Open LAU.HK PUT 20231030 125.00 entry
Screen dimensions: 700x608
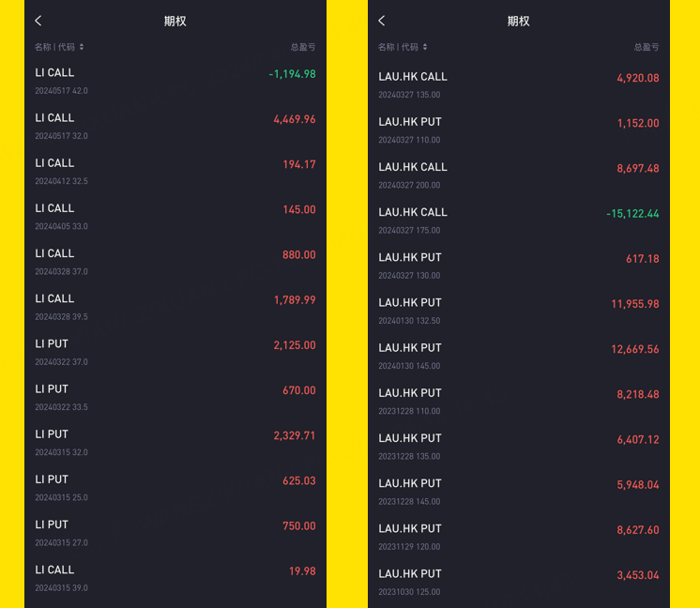[x=519, y=582]
